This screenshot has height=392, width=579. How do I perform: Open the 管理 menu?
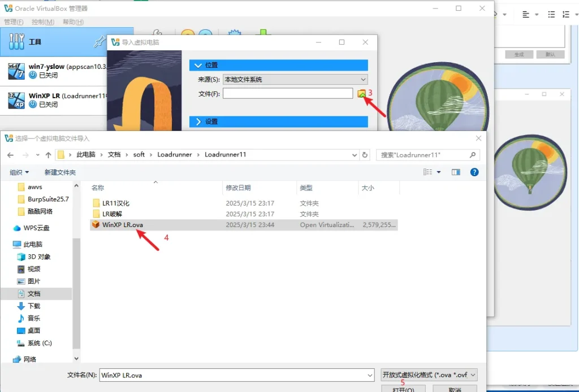coord(14,22)
